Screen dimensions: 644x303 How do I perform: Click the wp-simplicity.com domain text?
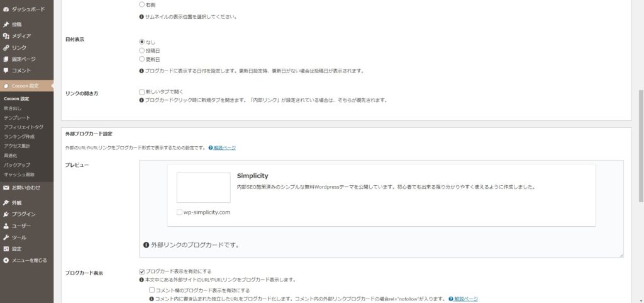(x=207, y=212)
